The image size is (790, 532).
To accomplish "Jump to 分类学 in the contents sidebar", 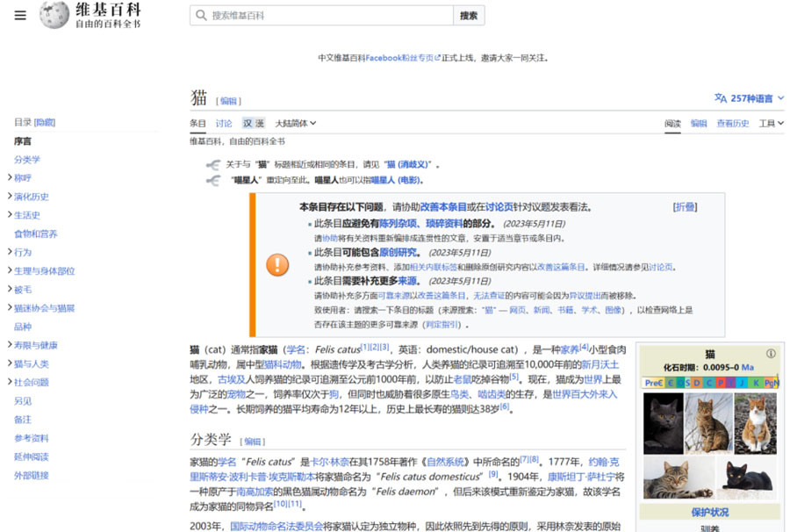I will pyautogui.click(x=27, y=160).
